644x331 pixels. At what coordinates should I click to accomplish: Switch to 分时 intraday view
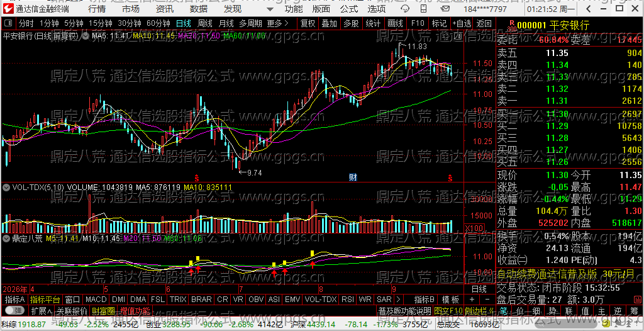pos(26,23)
